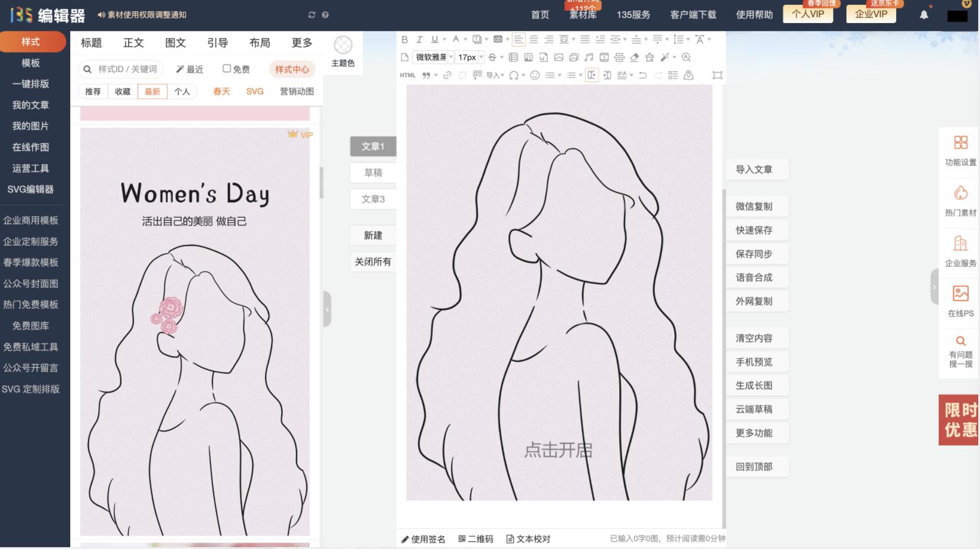Insert an emoji from the toolbar
The height and width of the screenshot is (549, 980).
coord(535,75)
